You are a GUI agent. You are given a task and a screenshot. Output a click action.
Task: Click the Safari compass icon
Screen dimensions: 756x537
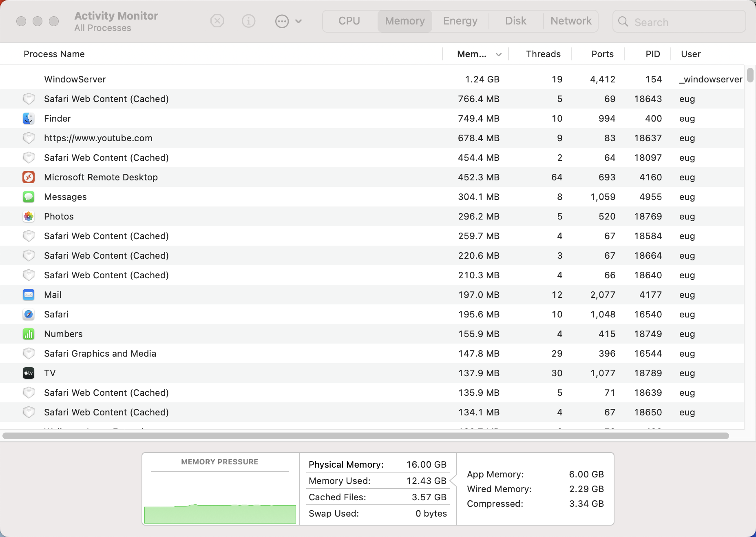pyautogui.click(x=29, y=314)
